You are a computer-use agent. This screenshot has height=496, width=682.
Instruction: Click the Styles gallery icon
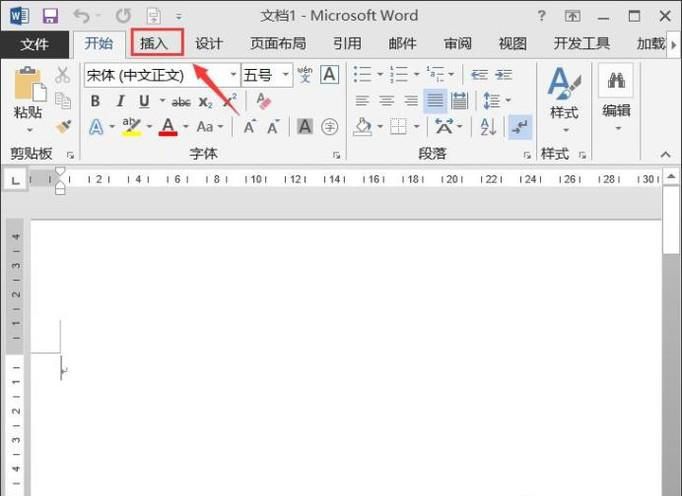[x=564, y=83]
